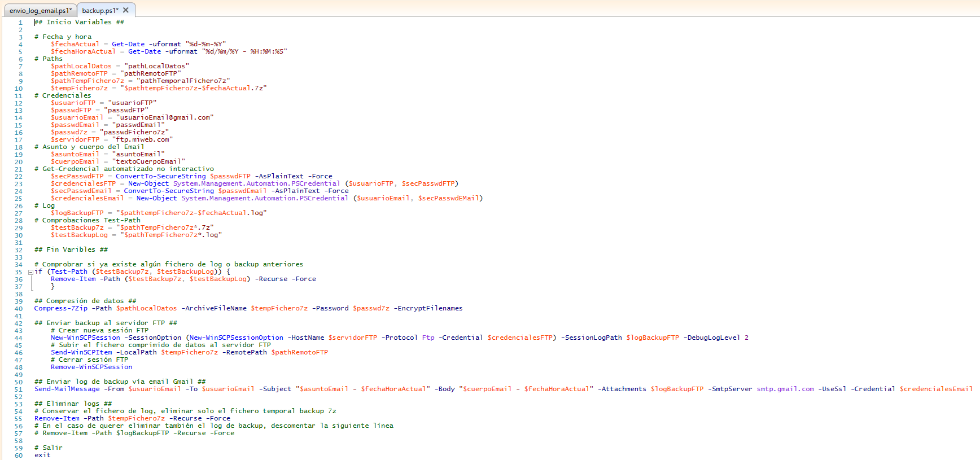Click the "asuntoEmail" string value
980x460 pixels.
pos(138,155)
